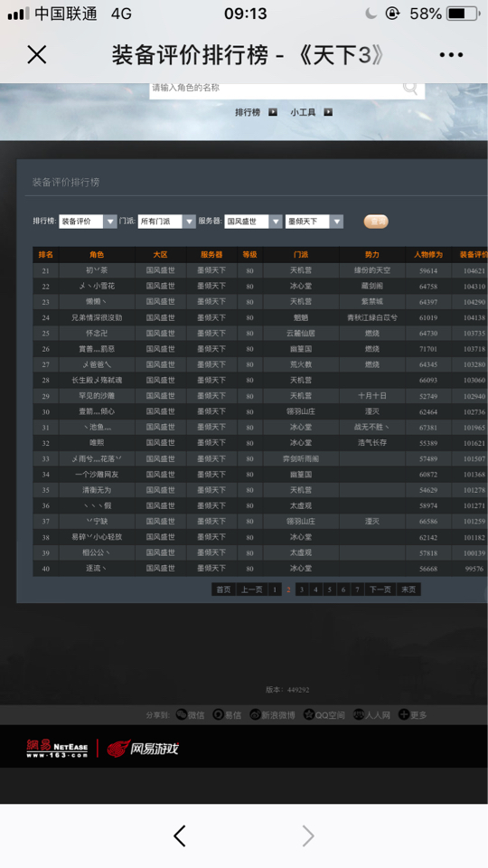Select pagination page 4

pyautogui.click(x=315, y=590)
